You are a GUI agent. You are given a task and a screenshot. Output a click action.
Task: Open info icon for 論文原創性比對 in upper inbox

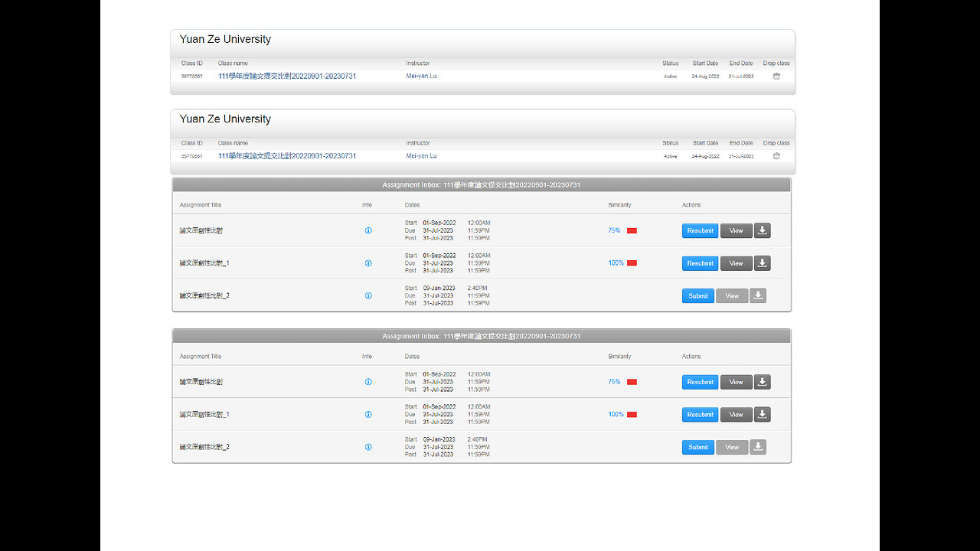(x=368, y=230)
